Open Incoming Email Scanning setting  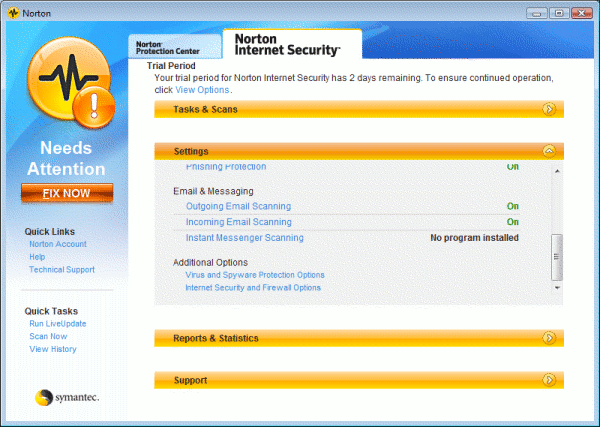pyautogui.click(x=238, y=222)
